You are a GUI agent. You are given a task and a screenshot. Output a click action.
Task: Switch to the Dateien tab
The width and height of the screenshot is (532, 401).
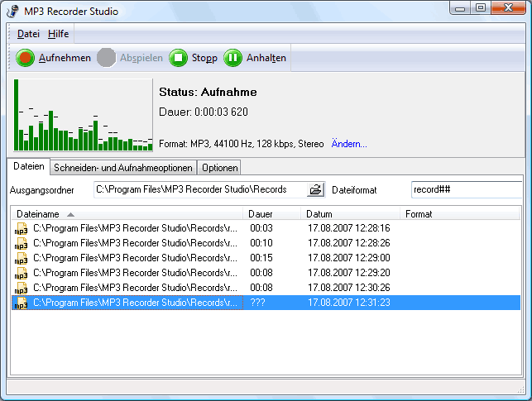click(29, 166)
